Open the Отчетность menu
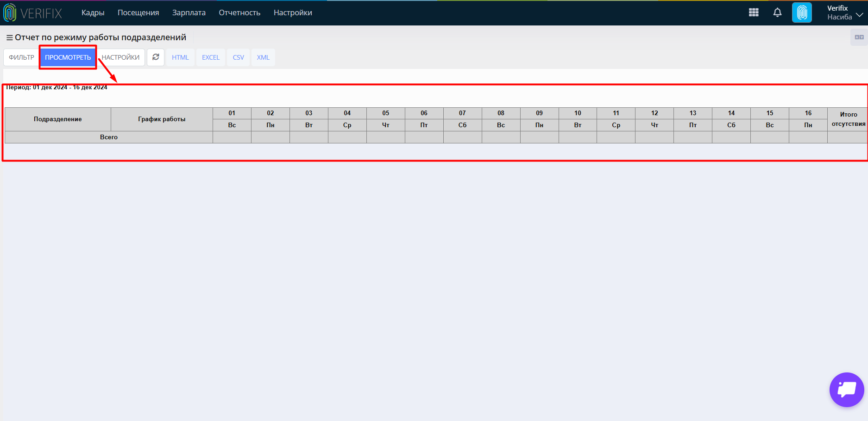Viewport: 868px width, 421px height. pos(239,13)
